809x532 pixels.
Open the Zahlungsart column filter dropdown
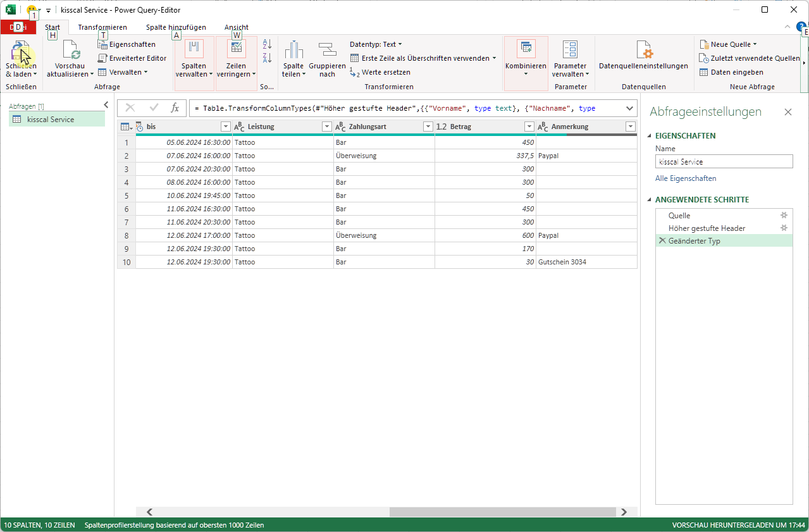[428, 127]
